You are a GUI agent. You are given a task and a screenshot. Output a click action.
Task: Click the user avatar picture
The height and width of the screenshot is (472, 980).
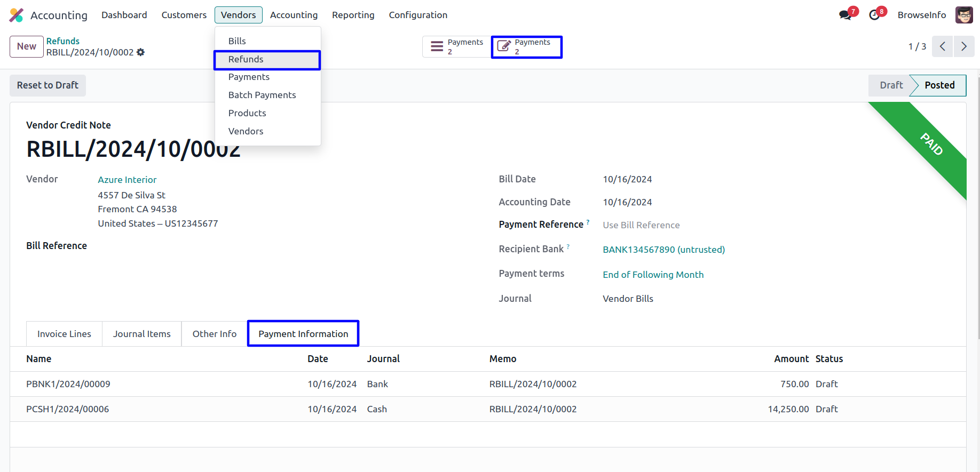(x=964, y=15)
